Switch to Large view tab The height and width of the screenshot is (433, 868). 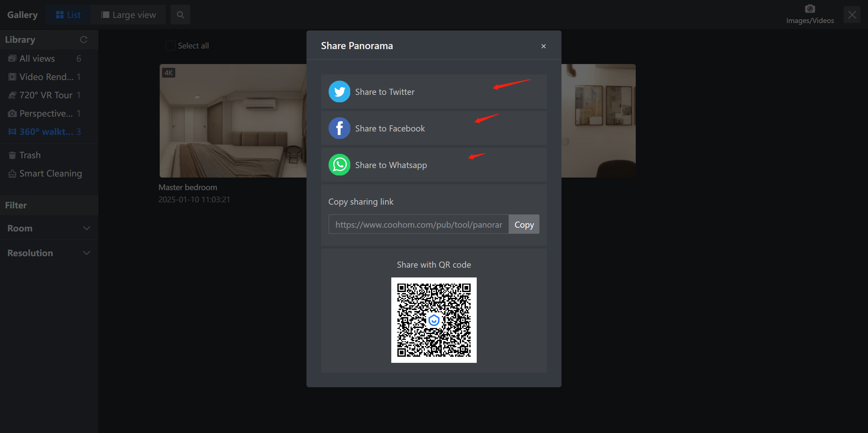[x=129, y=15]
